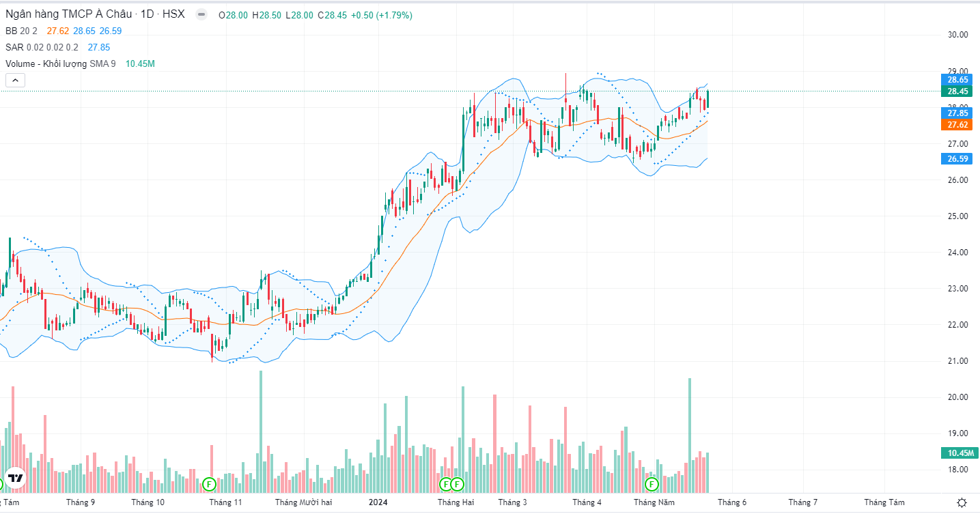Click the 27.00 price axis label
Viewport: 980px width, 514px height.
[959, 143]
